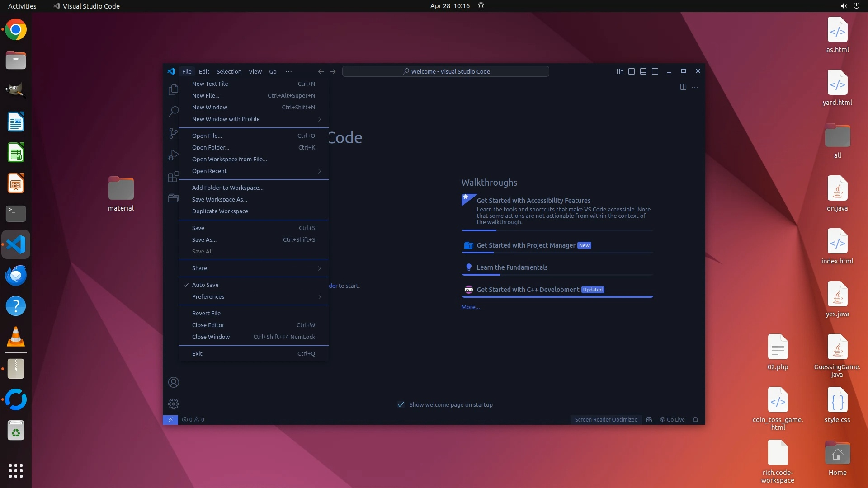Open the Selection menu

229,71
